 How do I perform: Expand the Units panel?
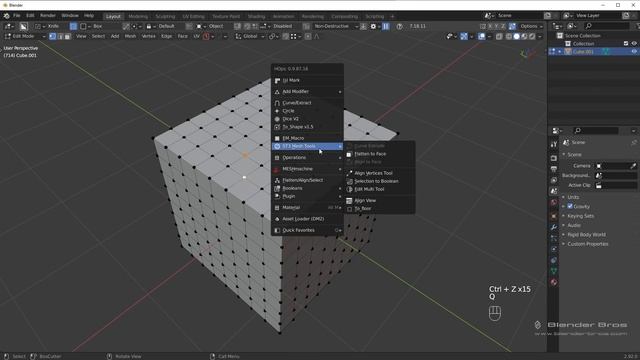point(573,197)
